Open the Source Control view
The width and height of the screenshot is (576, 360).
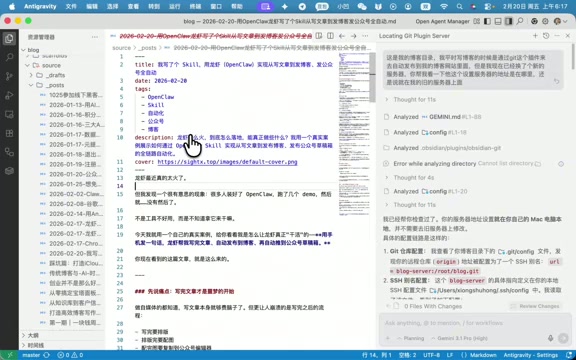tap(9, 76)
